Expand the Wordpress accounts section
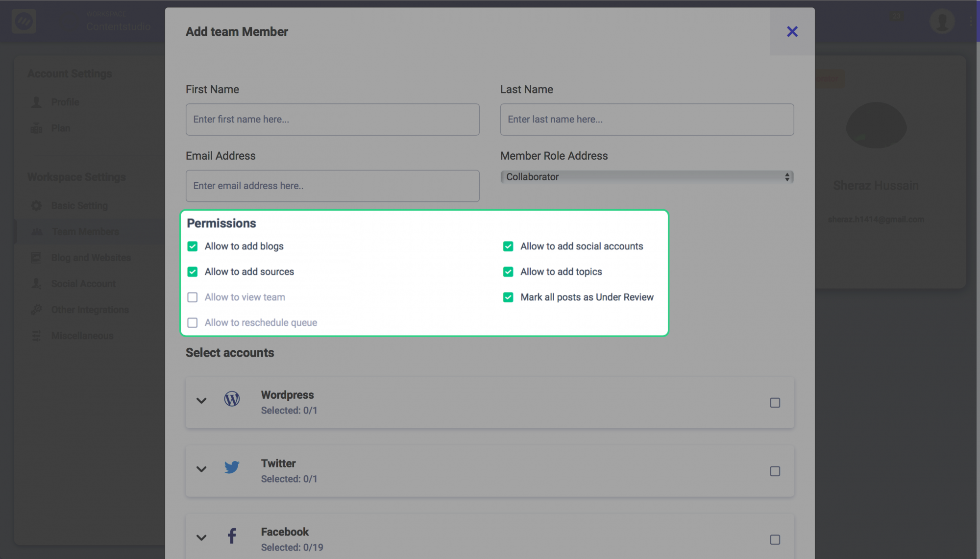 click(201, 400)
